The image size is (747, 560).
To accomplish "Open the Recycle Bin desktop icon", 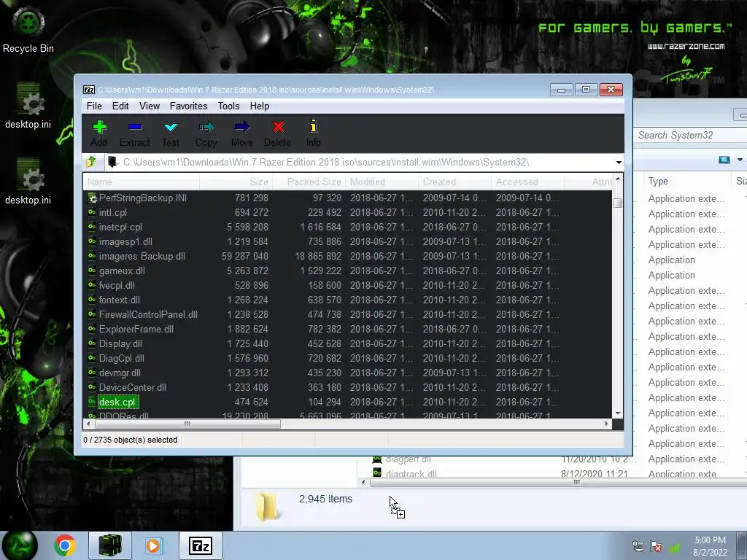I will pyautogui.click(x=28, y=29).
